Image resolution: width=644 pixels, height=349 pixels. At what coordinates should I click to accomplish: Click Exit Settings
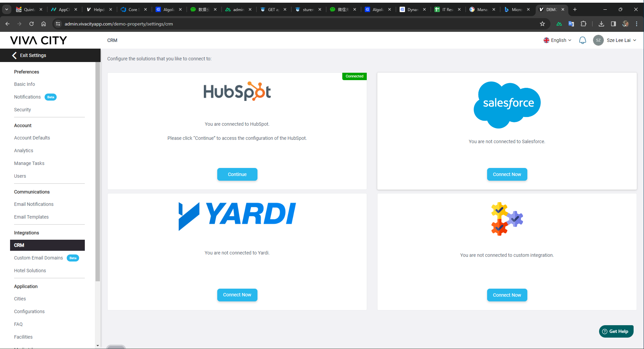tap(33, 55)
